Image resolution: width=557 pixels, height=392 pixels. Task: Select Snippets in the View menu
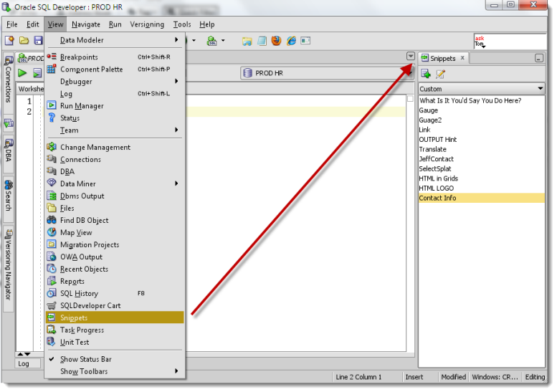[115, 317]
